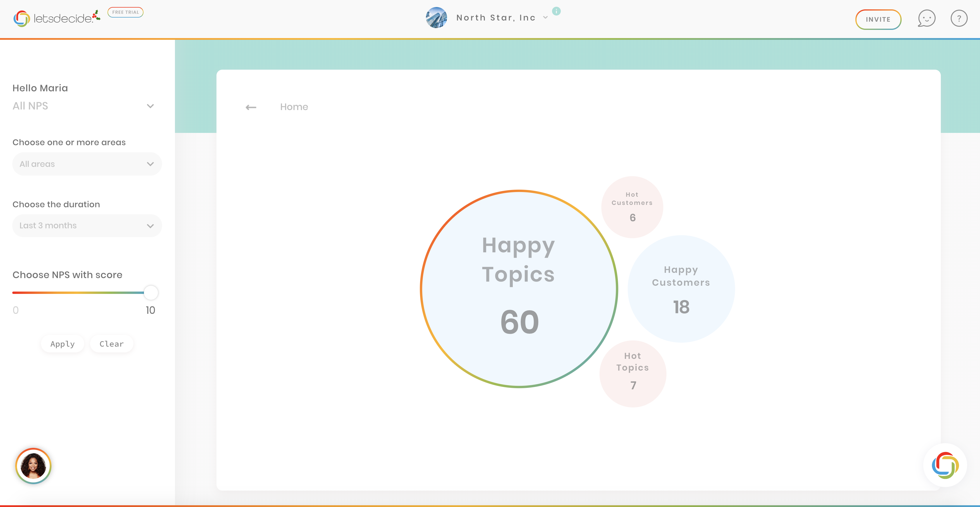This screenshot has width=980, height=507.
Task: Expand the North Star, Inc company dropdown
Action: pyautogui.click(x=545, y=18)
